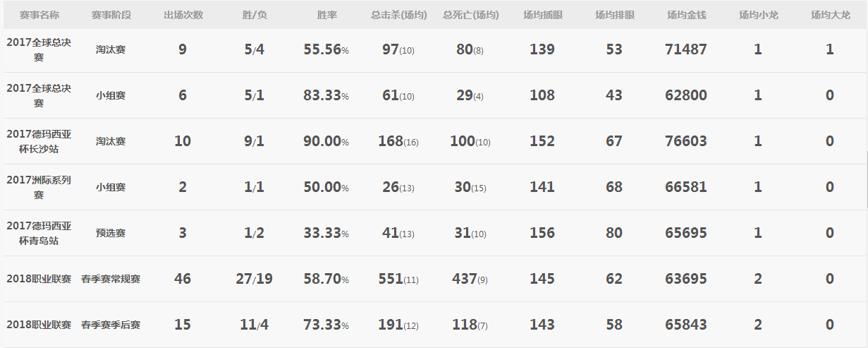Select the 春季赛季后赛 stage cell

pyautogui.click(x=111, y=325)
